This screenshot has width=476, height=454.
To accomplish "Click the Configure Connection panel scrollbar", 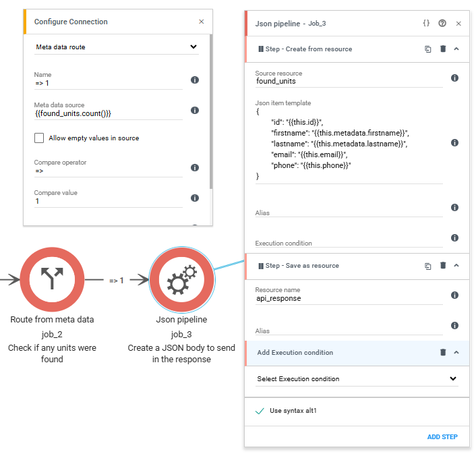I will click(x=211, y=111).
